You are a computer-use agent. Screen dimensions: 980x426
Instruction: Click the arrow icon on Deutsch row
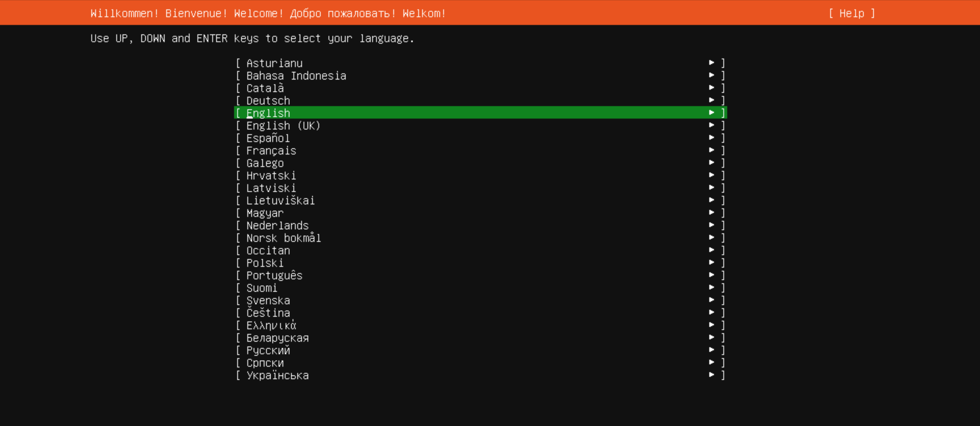coord(712,100)
